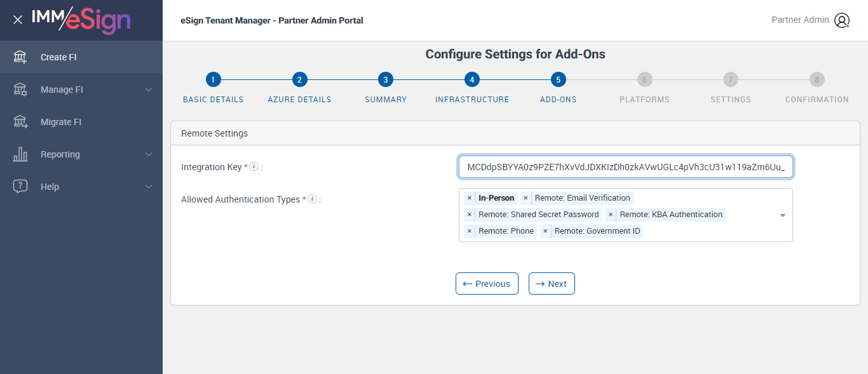The width and height of the screenshot is (868, 374).
Task: Expand the Reporting submenu chevron
Action: (x=149, y=154)
